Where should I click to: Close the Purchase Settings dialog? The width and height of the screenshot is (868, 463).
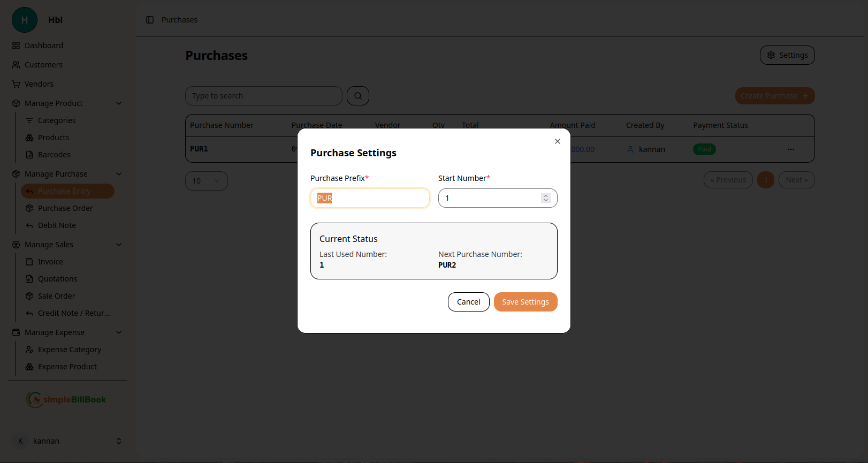tap(558, 141)
